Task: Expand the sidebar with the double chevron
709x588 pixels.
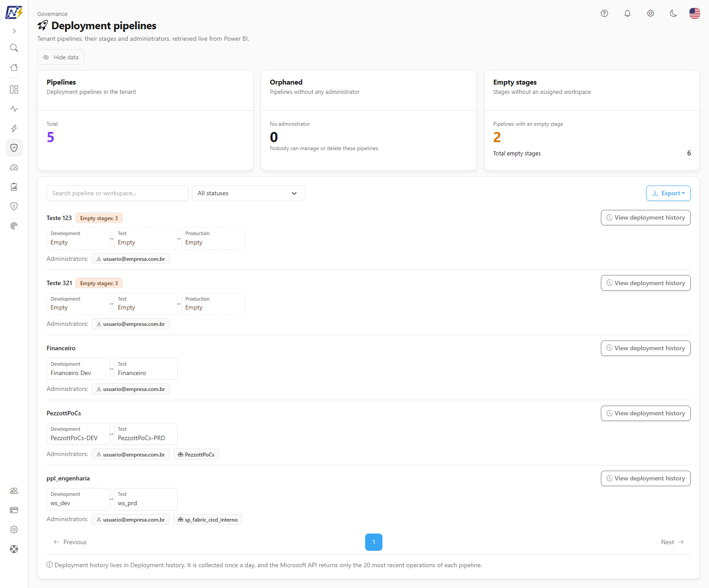Action: point(14,31)
